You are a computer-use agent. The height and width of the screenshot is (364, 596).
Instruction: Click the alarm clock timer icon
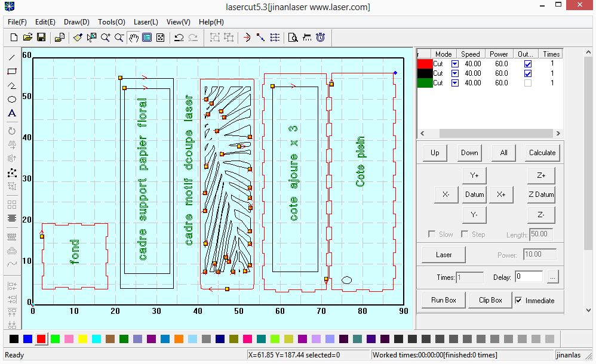point(321,37)
